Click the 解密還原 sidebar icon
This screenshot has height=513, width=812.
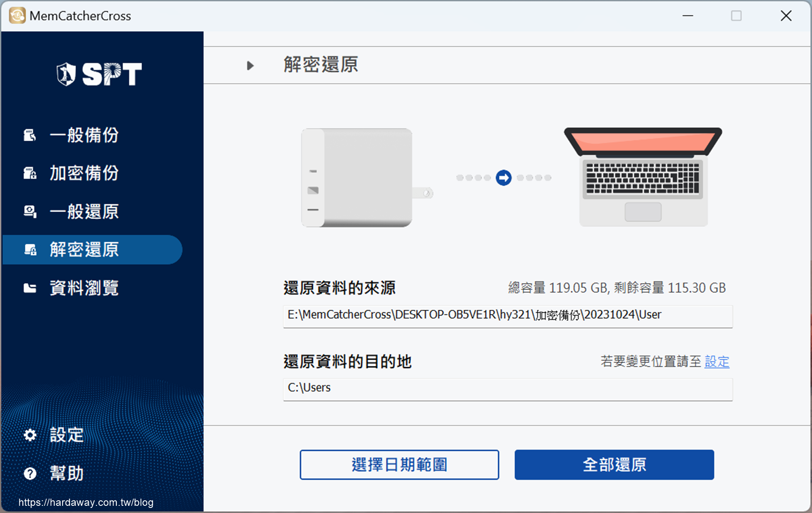pos(30,250)
